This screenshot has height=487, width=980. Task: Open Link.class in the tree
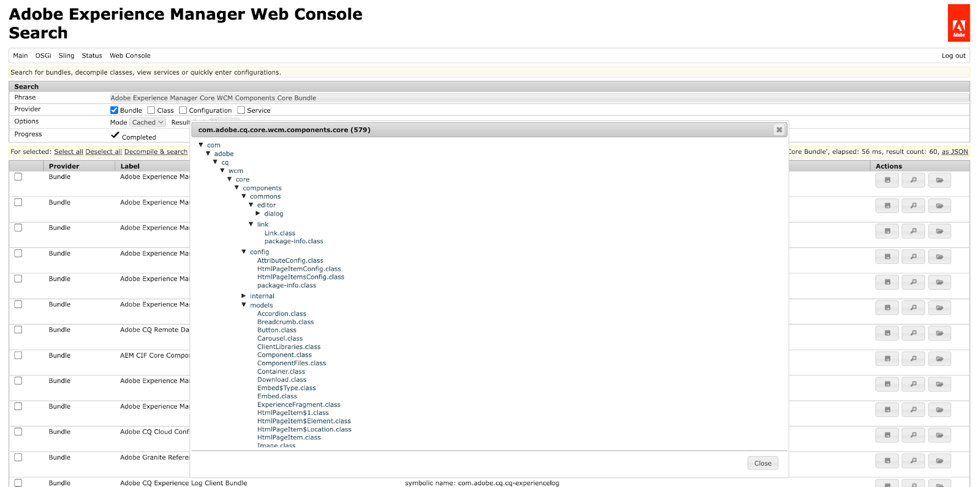[x=280, y=233]
